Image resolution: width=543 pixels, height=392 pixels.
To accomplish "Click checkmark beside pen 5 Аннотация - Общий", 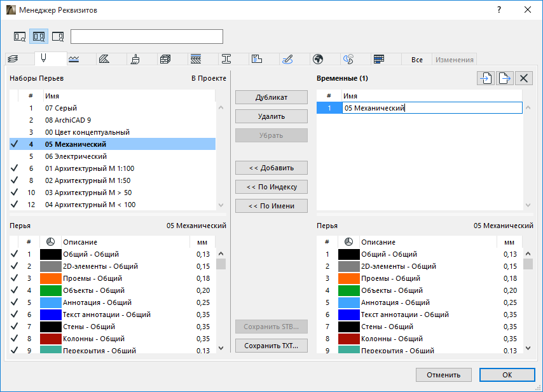I will click(x=14, y=302).
